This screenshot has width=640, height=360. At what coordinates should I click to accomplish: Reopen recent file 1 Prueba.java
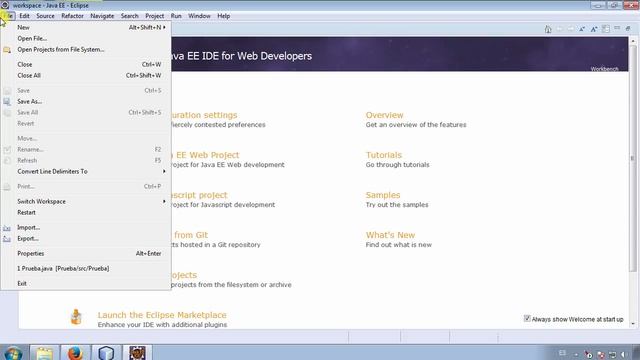[86, 269]
